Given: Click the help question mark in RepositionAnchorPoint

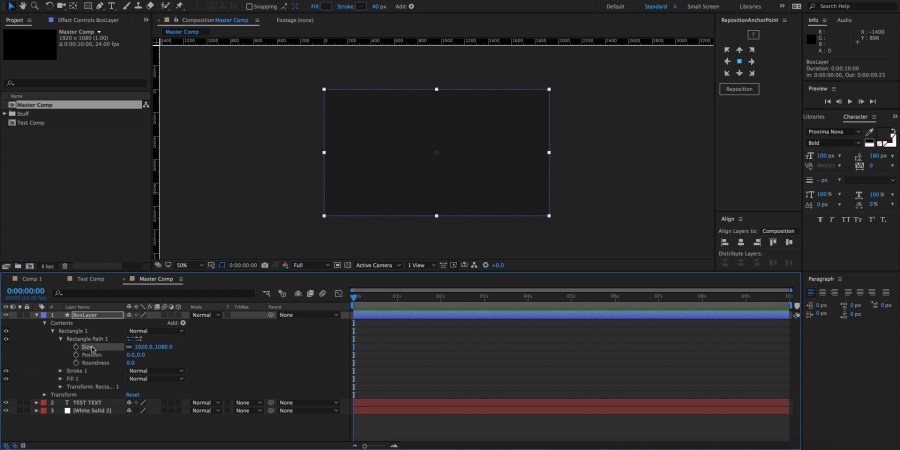Looking at the screenshot, I should coord(754,35).
